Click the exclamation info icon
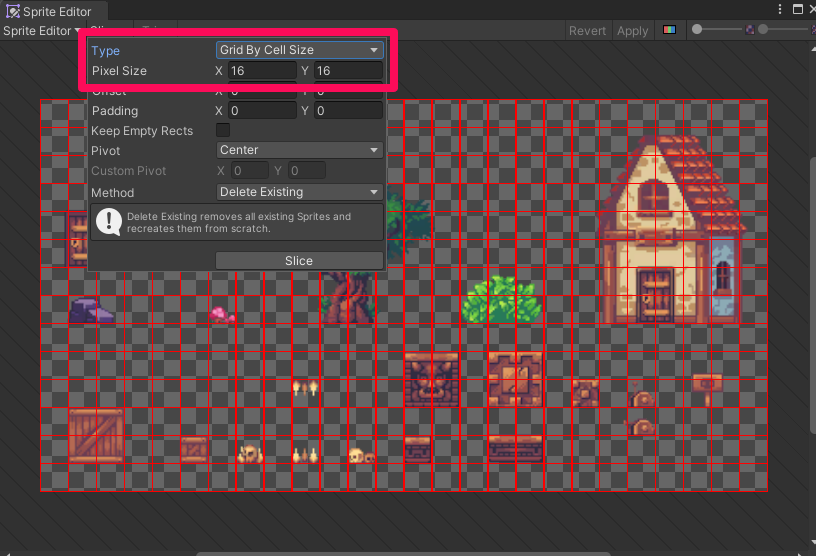 pos(109,222)
